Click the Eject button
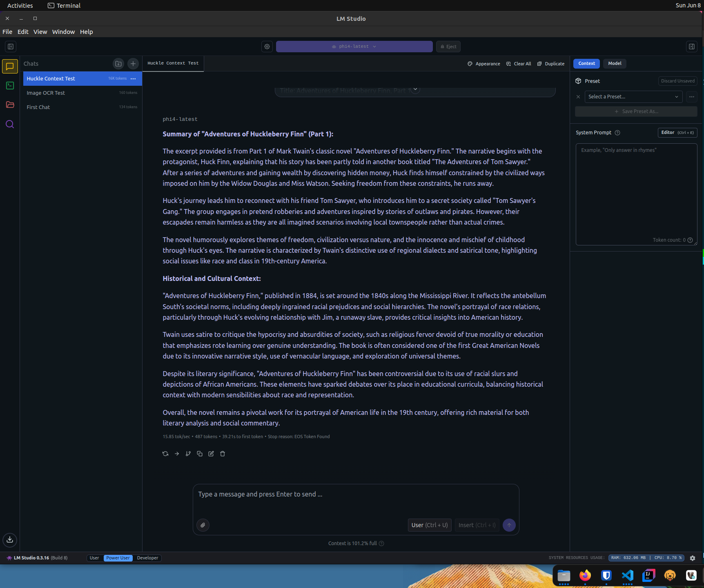 click(448, 47)
